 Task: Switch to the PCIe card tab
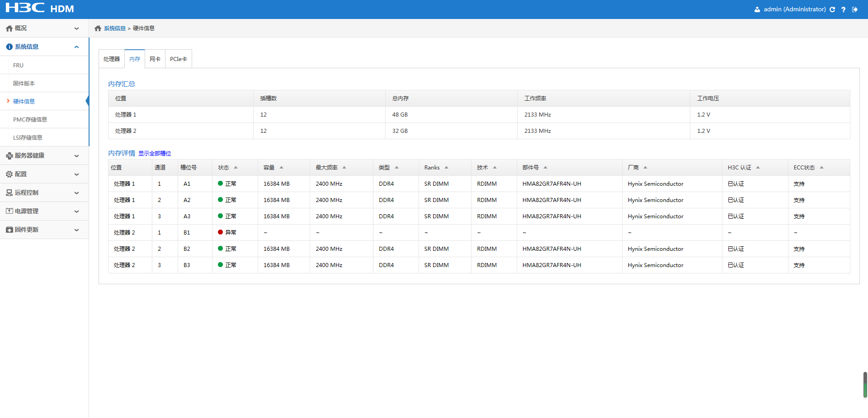[178, 59]
